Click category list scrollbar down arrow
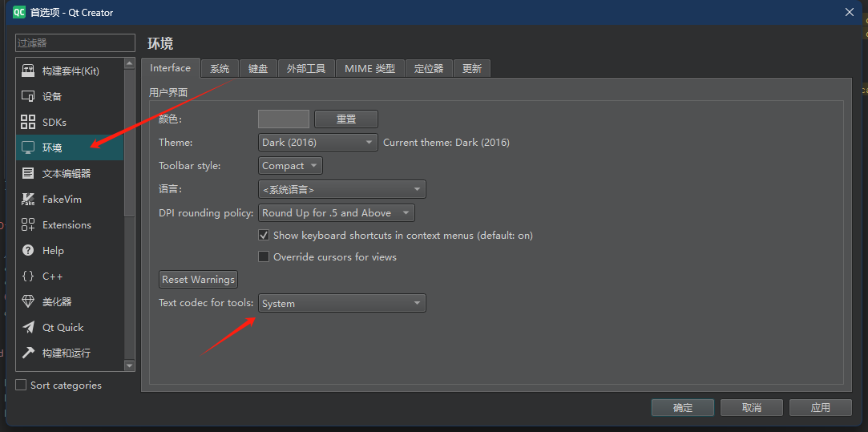868x432 pixels. pyautogui.click(x=130, y=365)
